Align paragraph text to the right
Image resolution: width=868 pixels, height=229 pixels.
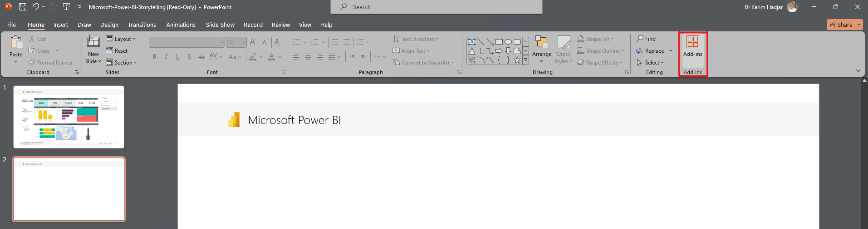320,57
